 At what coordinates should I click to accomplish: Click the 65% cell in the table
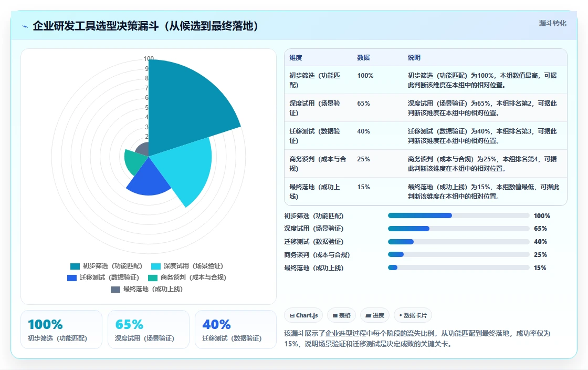[363, 104]
